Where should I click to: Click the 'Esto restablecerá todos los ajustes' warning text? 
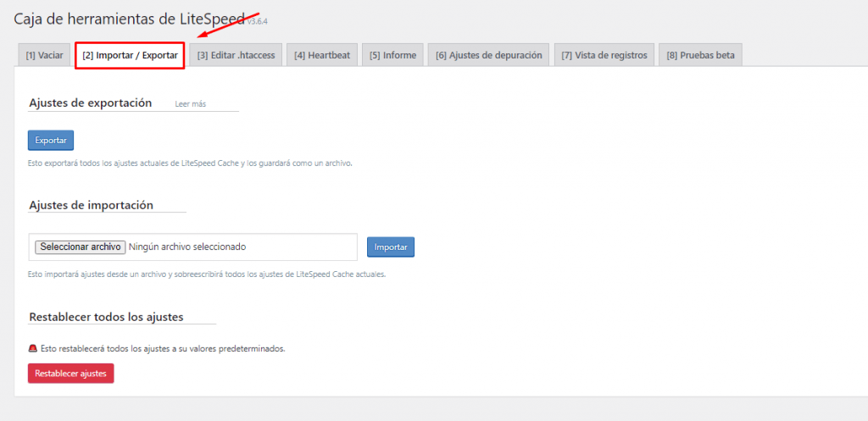click(163, 349)
